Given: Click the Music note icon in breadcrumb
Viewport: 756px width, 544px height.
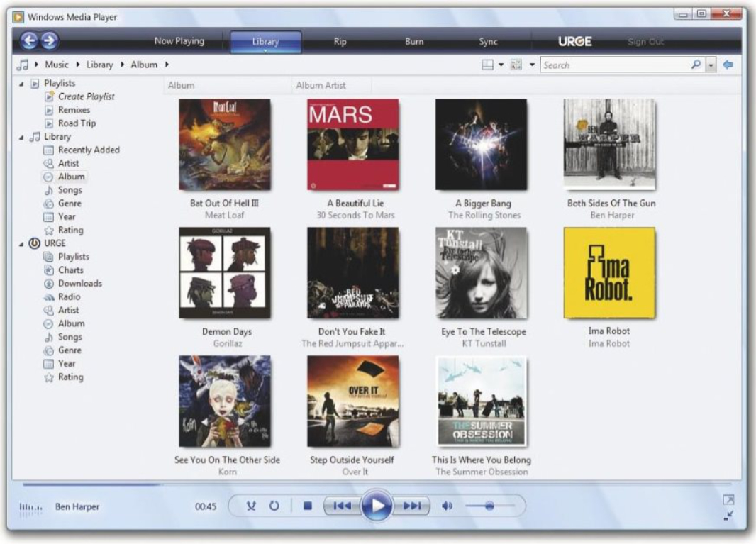Looking at the screenshot, I should pyautogui.click(x=23, y=65).
